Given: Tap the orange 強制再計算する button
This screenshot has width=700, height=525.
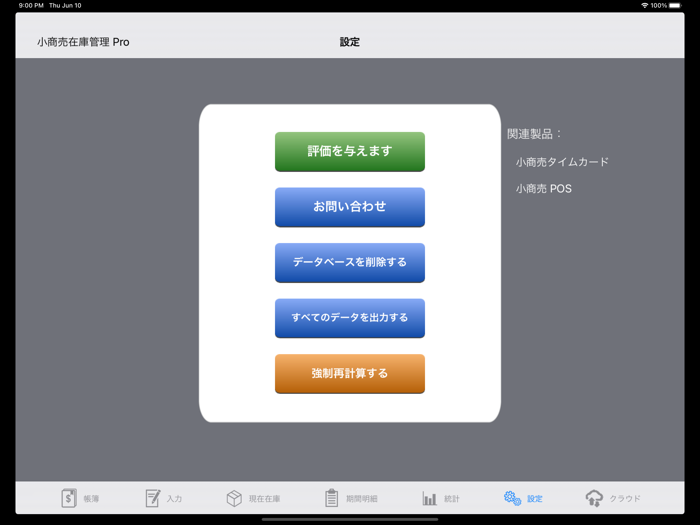Looking at the screenshot, I should point(350,374).
